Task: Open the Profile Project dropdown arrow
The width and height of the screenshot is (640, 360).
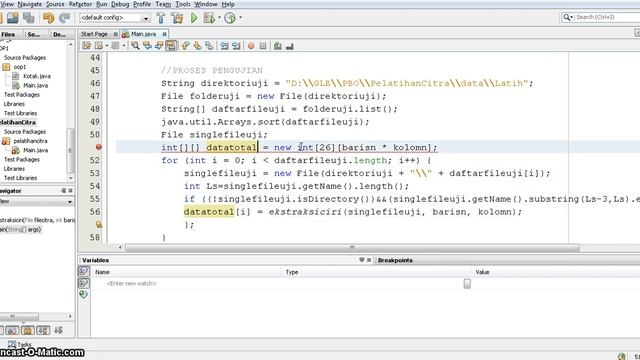Action: click(240, 18)
